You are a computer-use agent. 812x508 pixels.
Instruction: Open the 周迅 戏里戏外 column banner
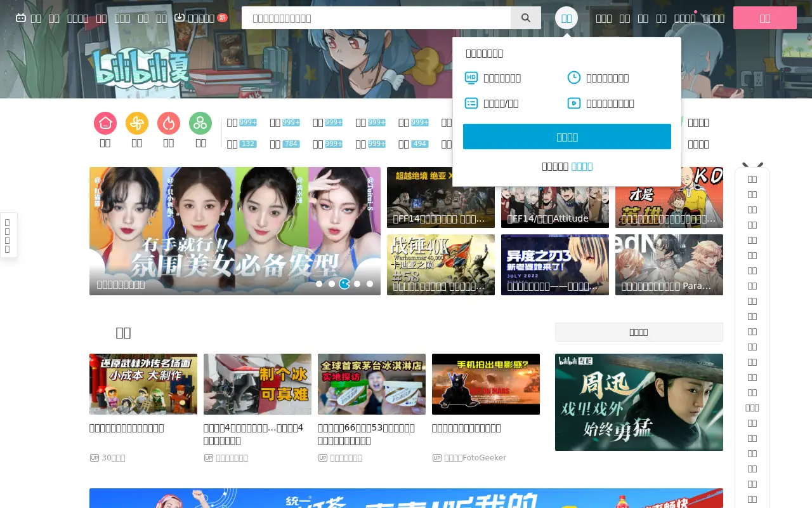point(639,402)
